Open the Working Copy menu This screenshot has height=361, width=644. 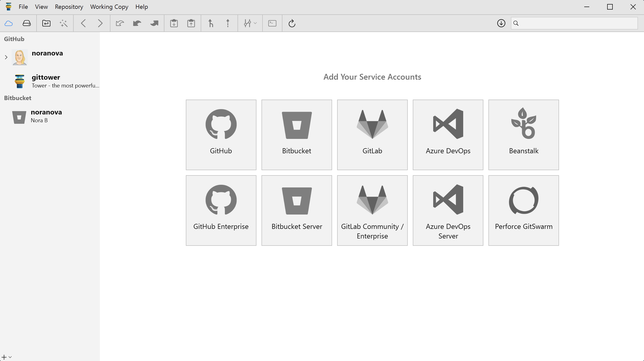pyautogui.click(x=109, y=7)
